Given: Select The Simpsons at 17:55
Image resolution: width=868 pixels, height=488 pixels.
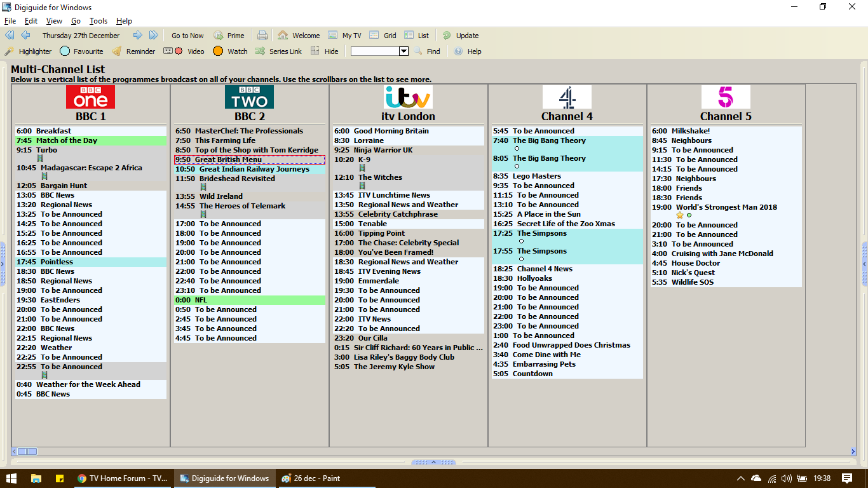Looking at the screenshot, I should pos(567,255).
